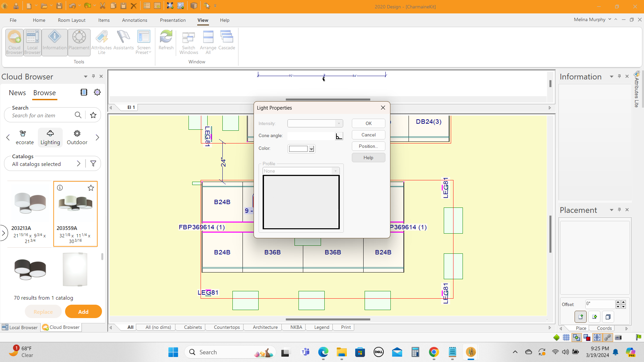Switch to Countertops view tab
Screen dimensions: 644x362
point(227,327)
